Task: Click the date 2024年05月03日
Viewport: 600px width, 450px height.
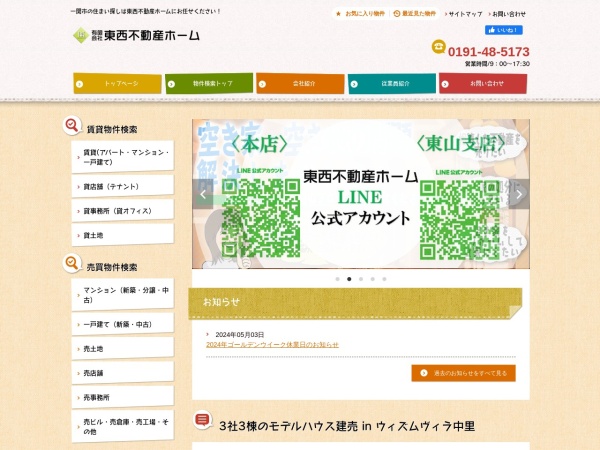Action: click(240, 334)
